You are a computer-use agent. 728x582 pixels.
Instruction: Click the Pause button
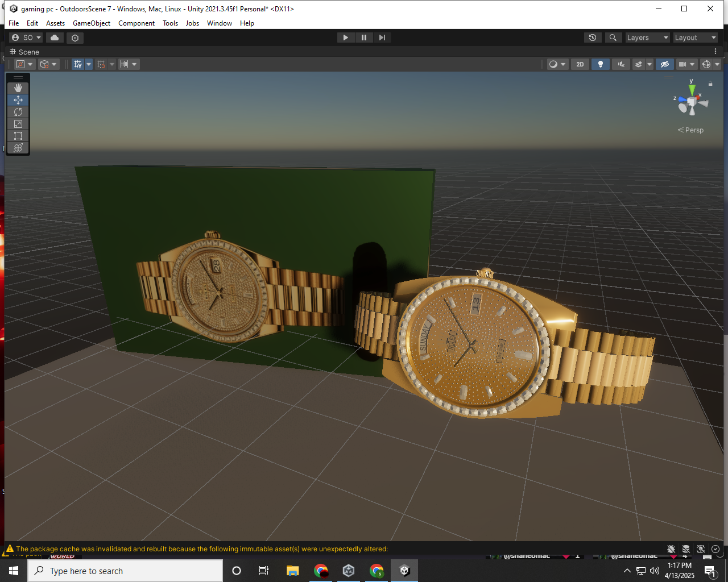tap(364, 38)
